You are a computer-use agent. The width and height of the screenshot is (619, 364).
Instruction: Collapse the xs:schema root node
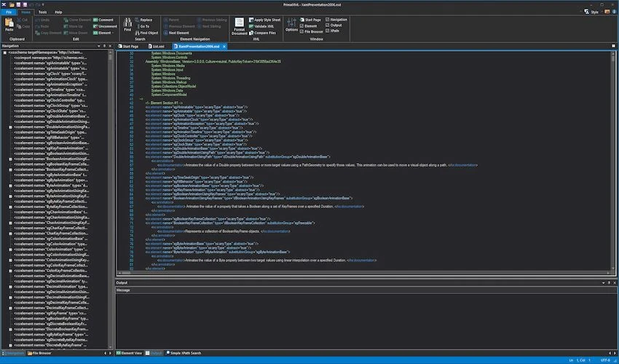click(x=4, y=52)
